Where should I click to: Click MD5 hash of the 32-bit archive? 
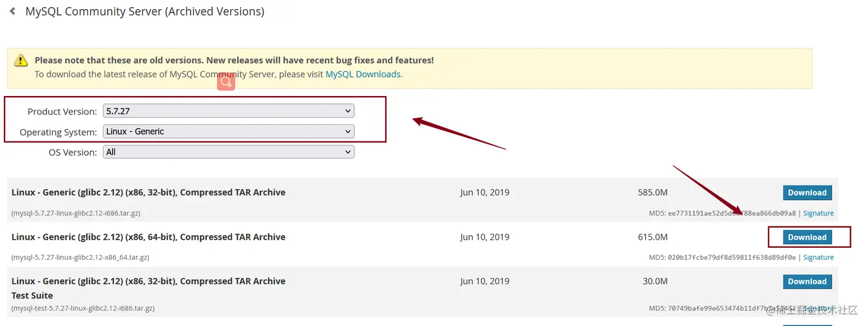pyautogui.click(x=732, y=213)
